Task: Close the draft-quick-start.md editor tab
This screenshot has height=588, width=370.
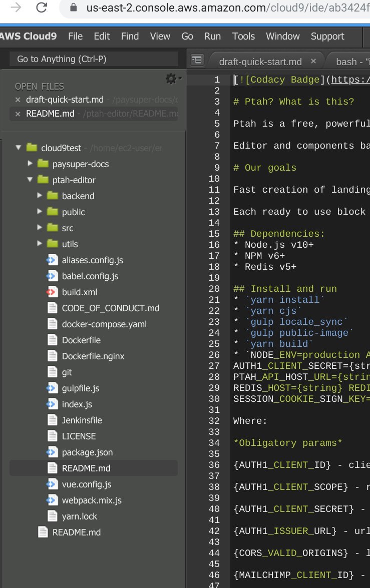Action: (x=313, y=61)
